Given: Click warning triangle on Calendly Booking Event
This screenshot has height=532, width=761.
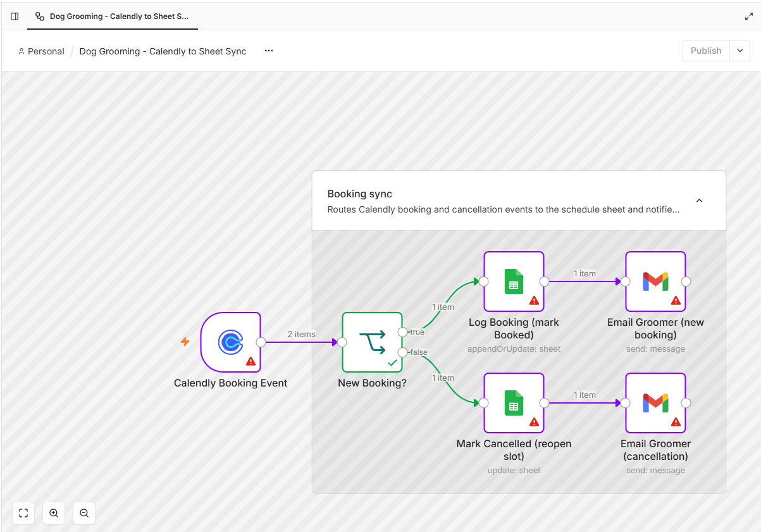Looking at the screenshot, I should [251, 362].
